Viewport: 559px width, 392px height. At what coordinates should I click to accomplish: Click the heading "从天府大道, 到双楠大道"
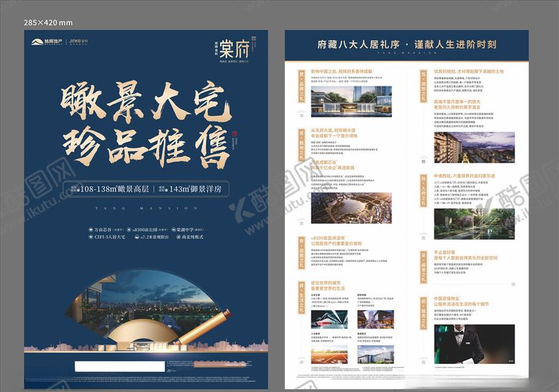[x=333, y=130]
